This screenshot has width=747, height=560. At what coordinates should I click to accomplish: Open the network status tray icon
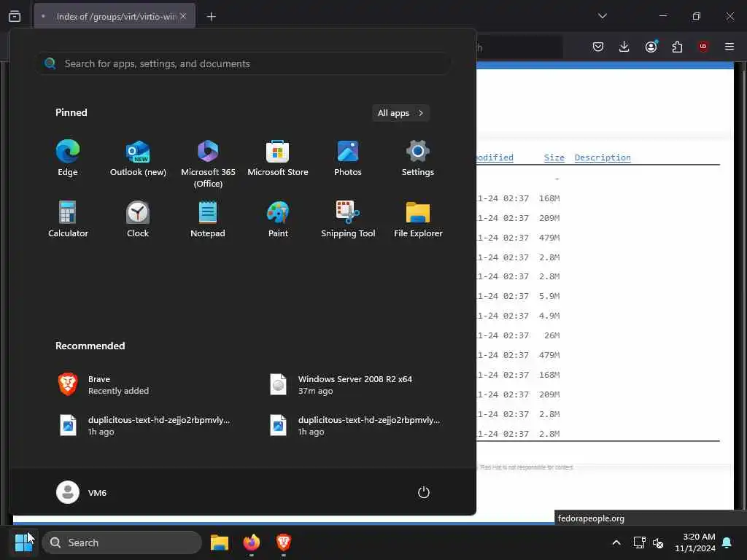639,542
